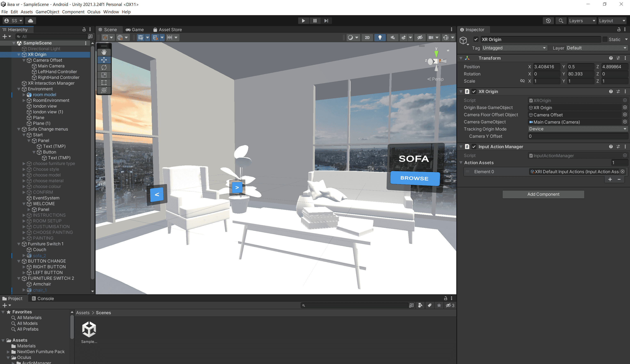This screenshot has height=364, width=630.
Task: Disable the Input Action Manager component checkbox
Action: coord(474,147)
